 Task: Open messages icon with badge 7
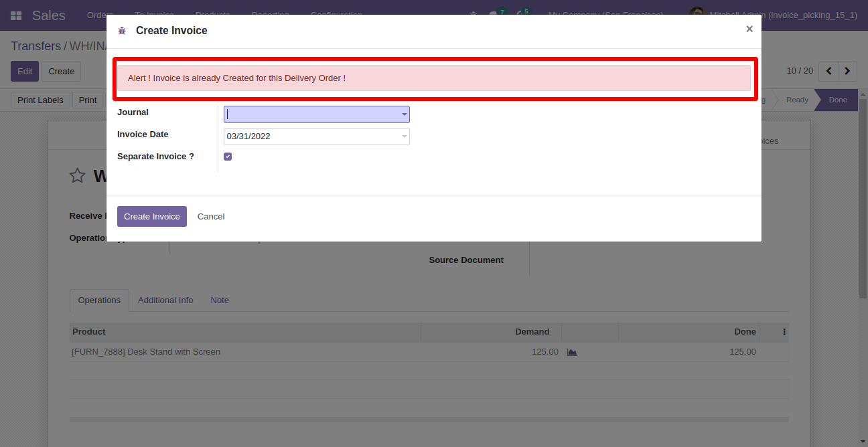[496, 13]
